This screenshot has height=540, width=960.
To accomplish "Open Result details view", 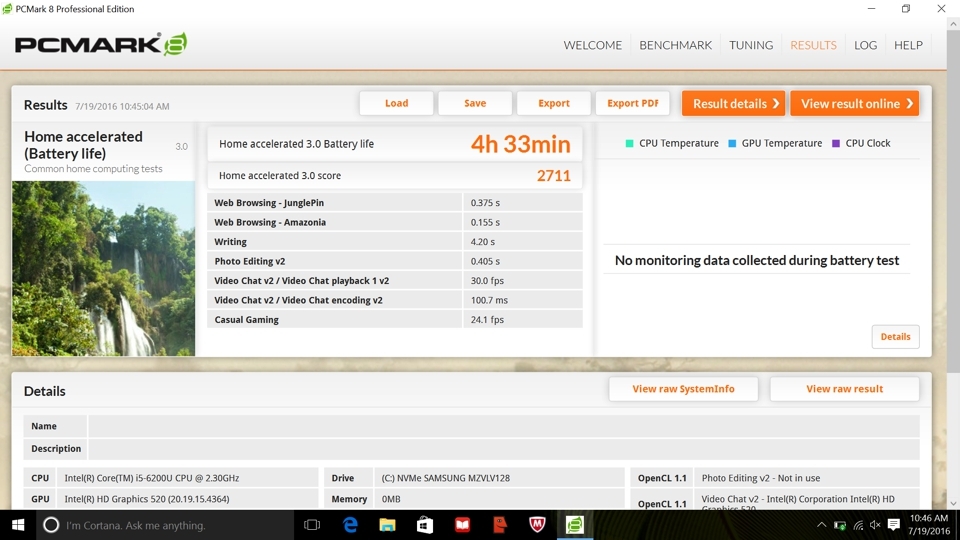I will [x=733, y=103].
